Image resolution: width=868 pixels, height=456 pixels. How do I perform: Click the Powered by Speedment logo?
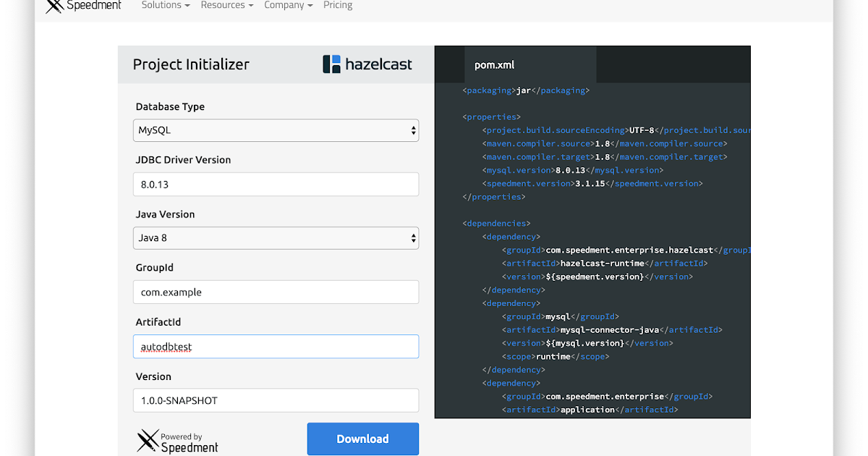[x=178, y=441]
